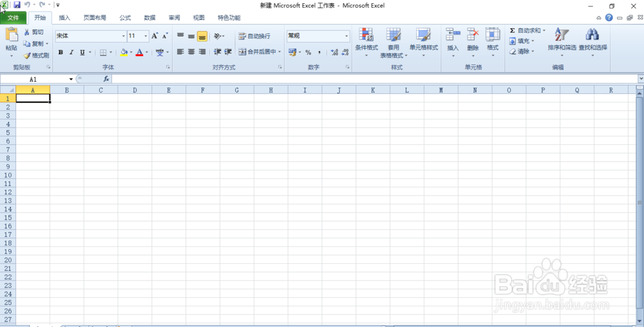Screen dimensions: 644x327
Task: Click Copy (复制) icon
Action: point(27,44)
